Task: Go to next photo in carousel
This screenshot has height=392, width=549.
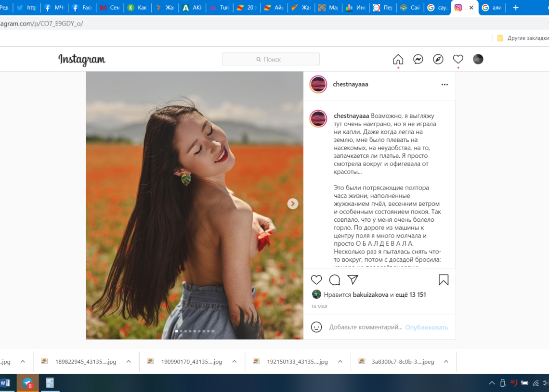Action: pyautogui.click(x=292, y=204)
